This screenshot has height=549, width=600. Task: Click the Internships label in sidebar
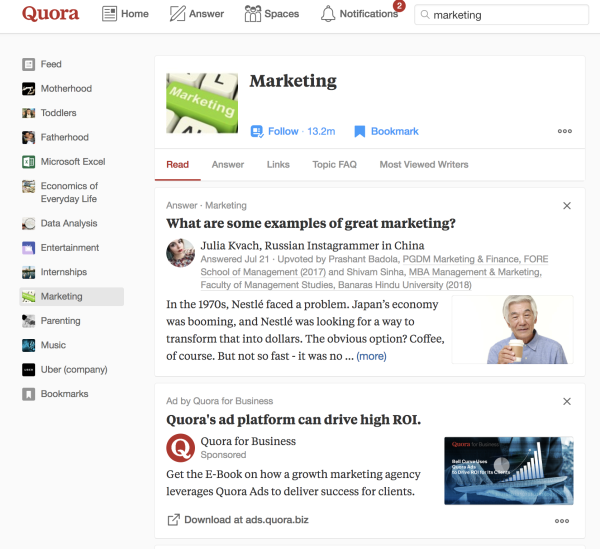(x=64, y=272)
